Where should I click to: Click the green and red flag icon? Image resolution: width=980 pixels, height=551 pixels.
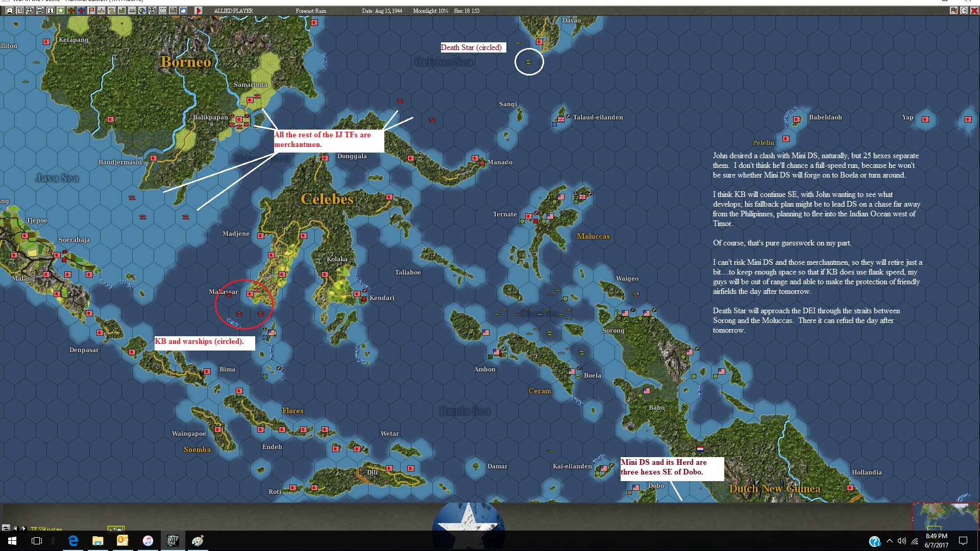953,10
